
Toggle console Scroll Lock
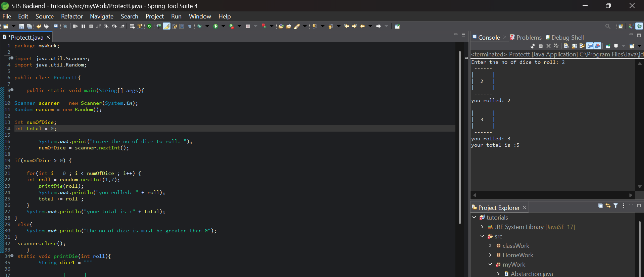point(574,46)
